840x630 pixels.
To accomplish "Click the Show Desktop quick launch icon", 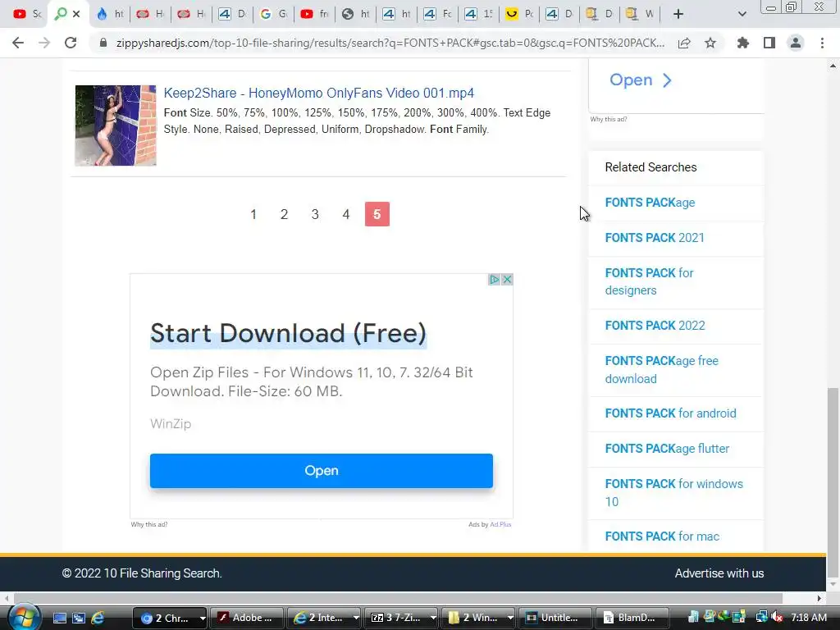I will (59, 619).
